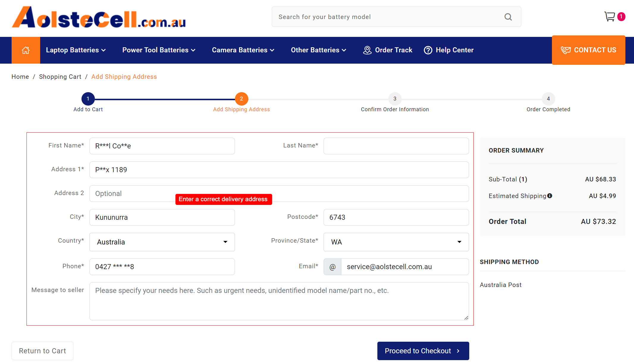634x364 pixels.
Task: Select step 3 Confirm Order Information marker
Action: point(395,99)
